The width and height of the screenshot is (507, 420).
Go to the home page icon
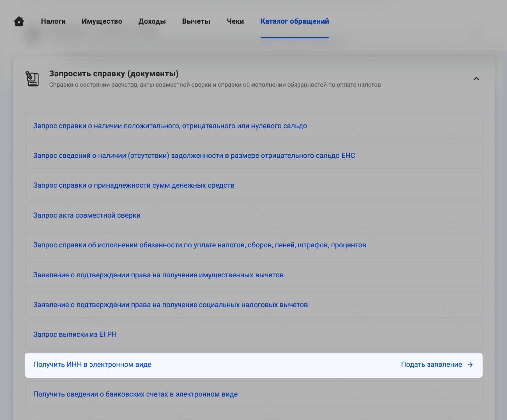[x=19, y=21]
